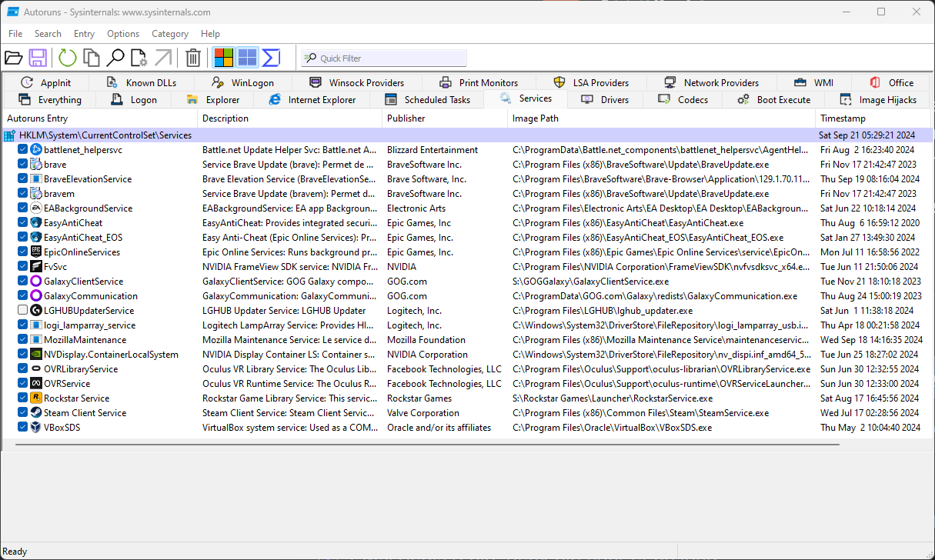The image size is (935, 560).
Task: Select the Rockstar Games publisher cell
Action: point(419,398)
